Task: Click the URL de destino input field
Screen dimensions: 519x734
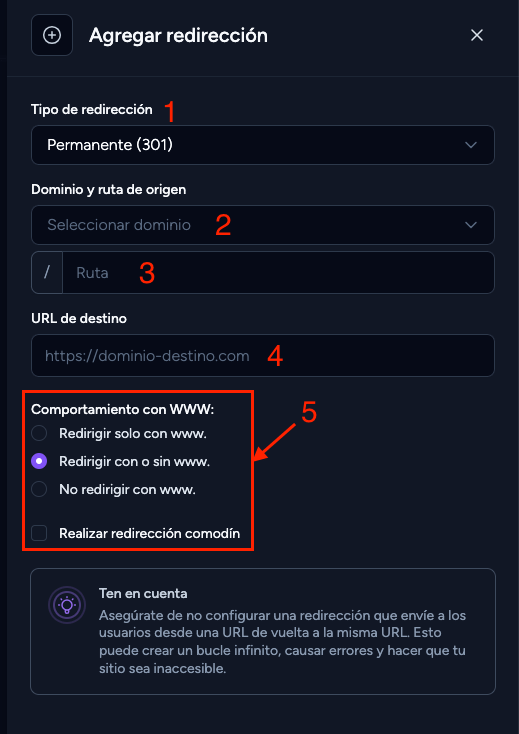Action: (x=263, y=356)
